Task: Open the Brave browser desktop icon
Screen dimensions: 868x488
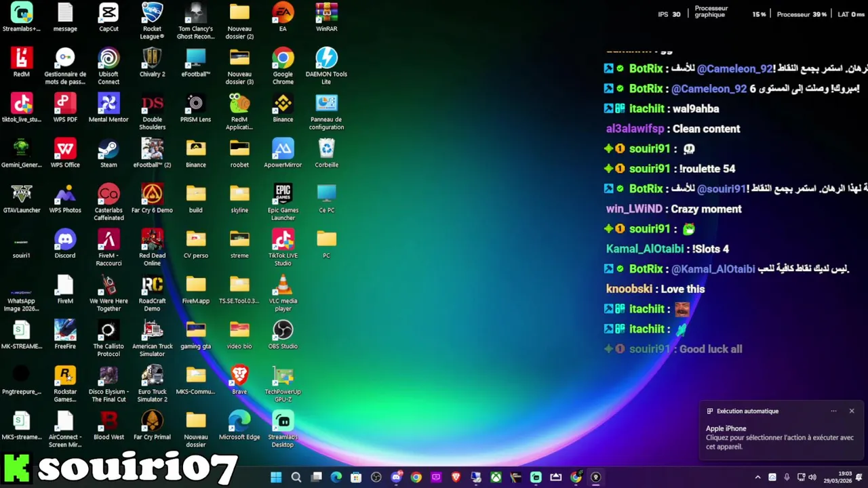Action: (x=239, y=380)
